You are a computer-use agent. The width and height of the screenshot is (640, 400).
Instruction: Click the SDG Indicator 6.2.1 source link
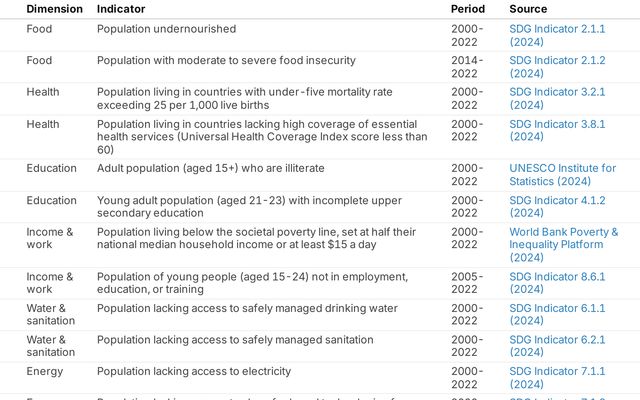pos(557,340)
